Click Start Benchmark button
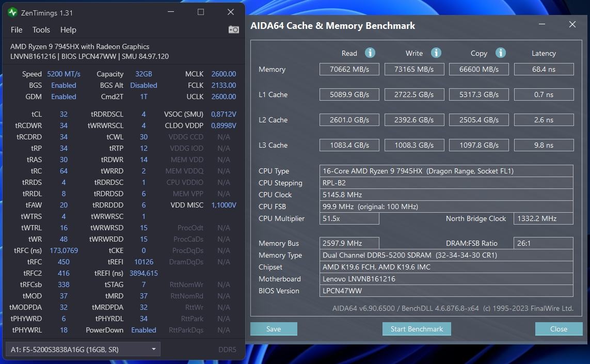This screenshot has height=364, width=590. point(417,329)
